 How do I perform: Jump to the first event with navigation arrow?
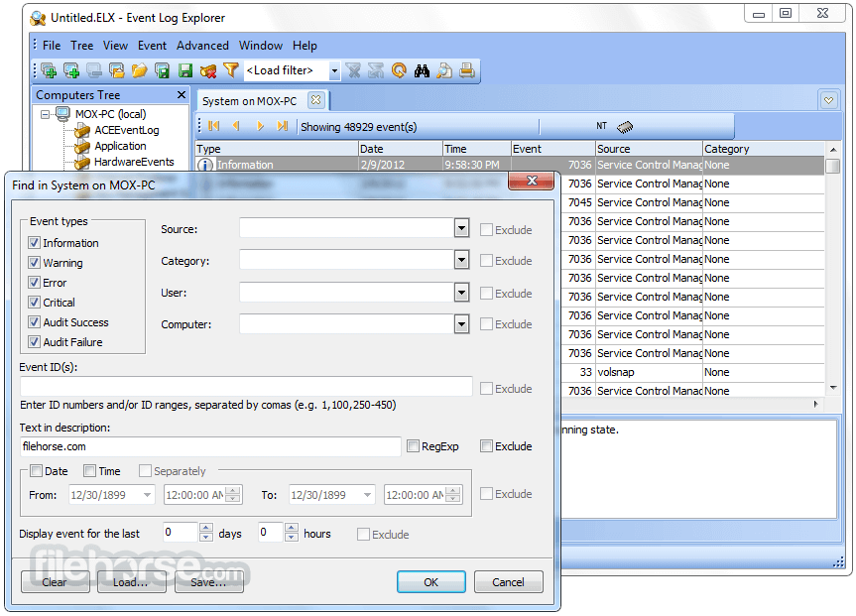point(214,126)
